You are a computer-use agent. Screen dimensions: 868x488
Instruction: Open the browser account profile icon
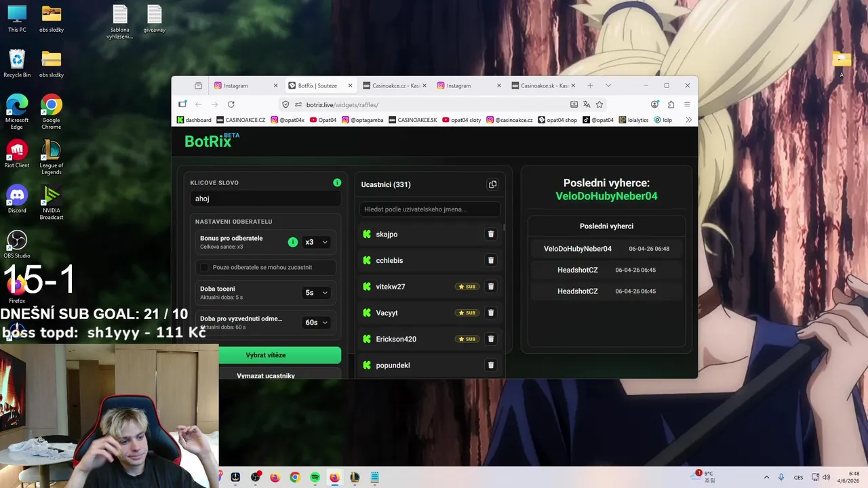[654, 104]
